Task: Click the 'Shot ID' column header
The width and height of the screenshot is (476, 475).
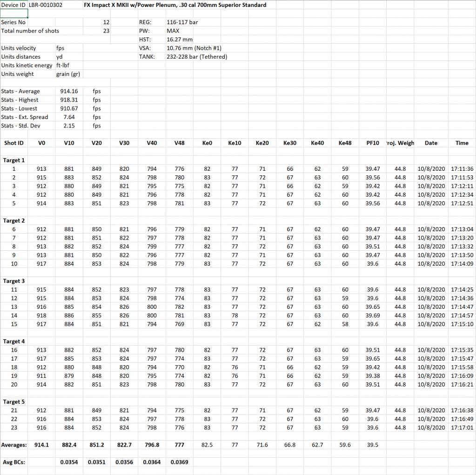Action: point(13,143)
